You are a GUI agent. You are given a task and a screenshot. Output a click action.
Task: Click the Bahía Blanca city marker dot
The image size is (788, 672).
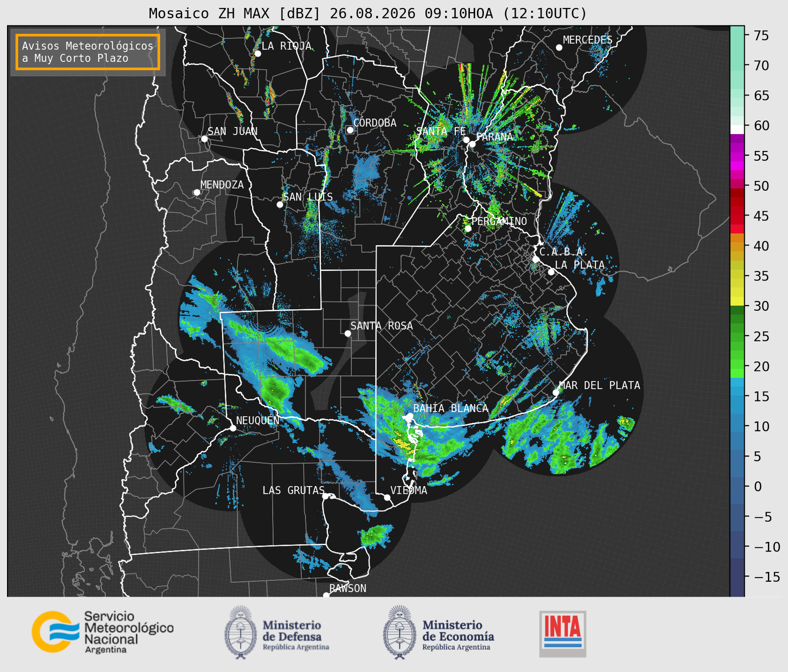[x=410, y=416]
